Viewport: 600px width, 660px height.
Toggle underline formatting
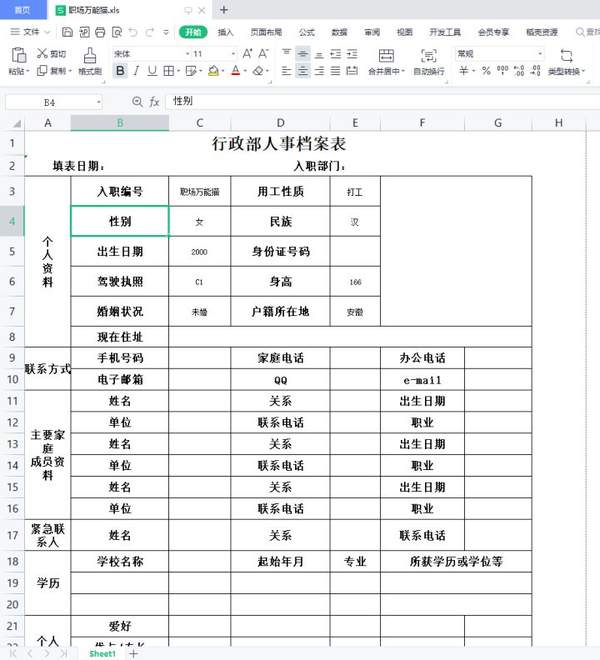pyautogui.click(x=152, y=71)
